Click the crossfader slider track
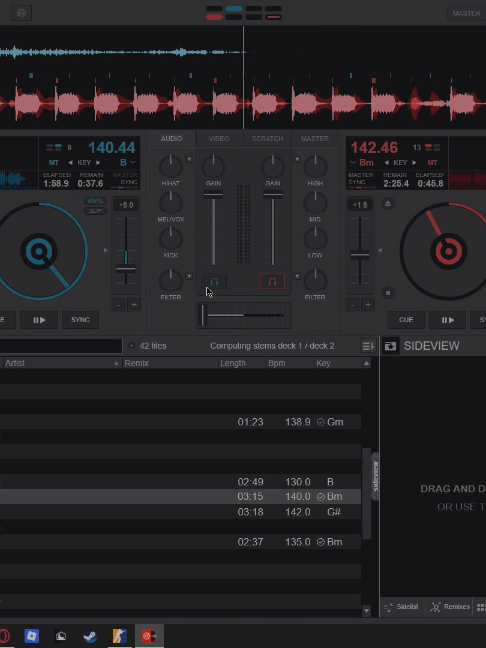486x648 pixels. coord(244,315)
